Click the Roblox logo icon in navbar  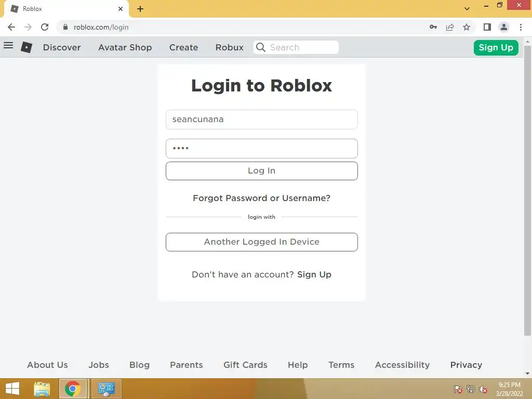[26, 47]
